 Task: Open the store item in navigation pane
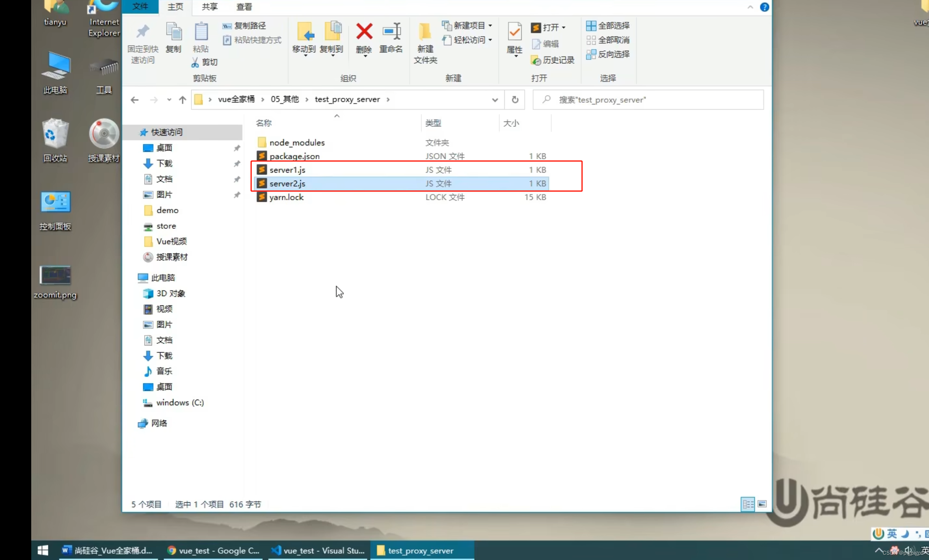(x=166, y=226)
